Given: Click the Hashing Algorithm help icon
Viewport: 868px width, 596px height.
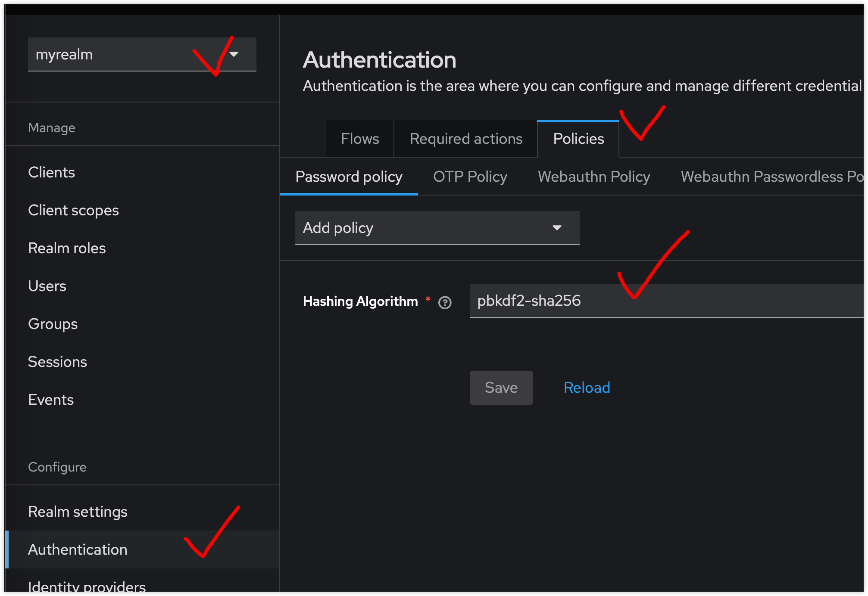Looking at the screenshot, I should point(445,303).
